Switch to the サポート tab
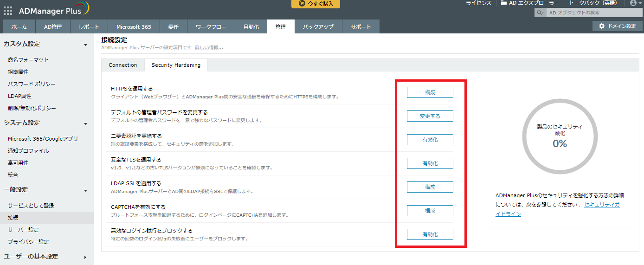The height and width of the screenshot is (265, 644). click(x=361, y=27)
